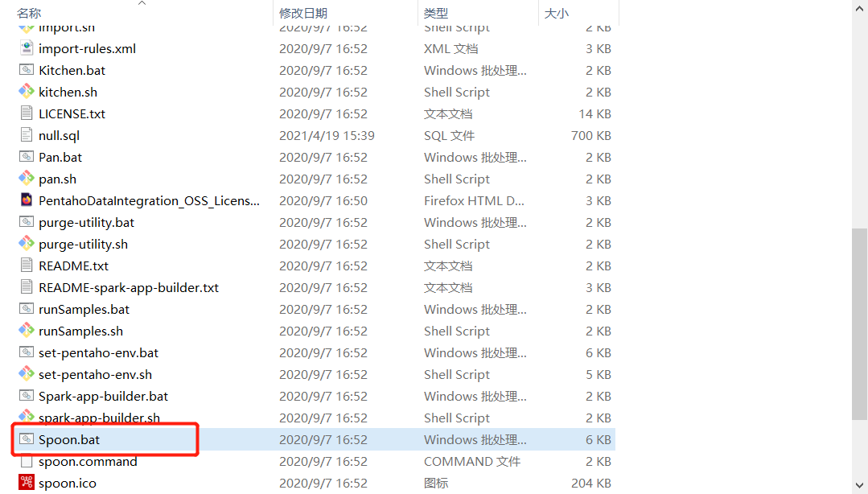Click the kitchen.sh shell script icon
The height and width of the screenshot is (494, 868).
pyautogui.click(x=26, y=92)
